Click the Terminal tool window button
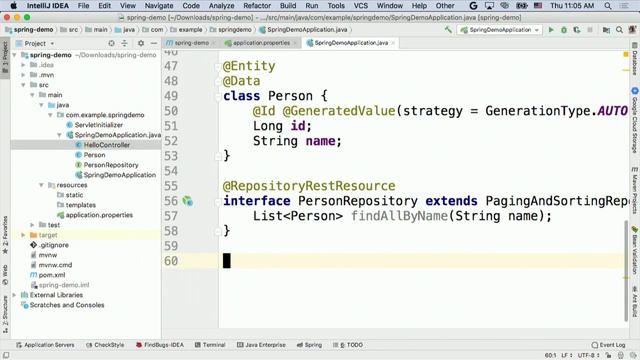 210,345
